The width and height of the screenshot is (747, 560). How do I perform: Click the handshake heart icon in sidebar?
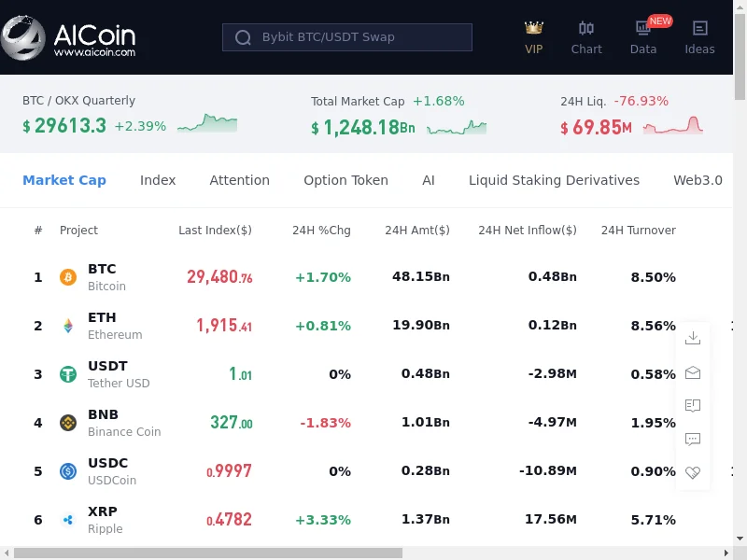(x=693, y=472)
